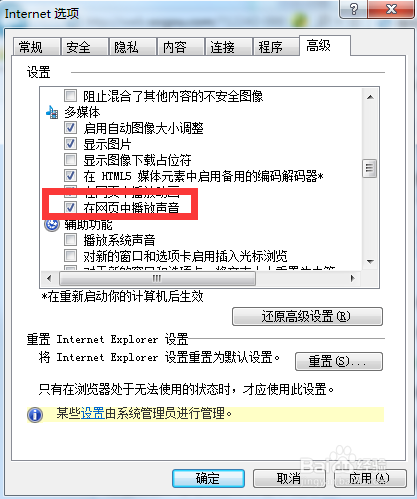Viewport: 417px width, 499px height.
Task: Toggle 启用自动图像大小调整 checkbox
Action: click(70, 128)
